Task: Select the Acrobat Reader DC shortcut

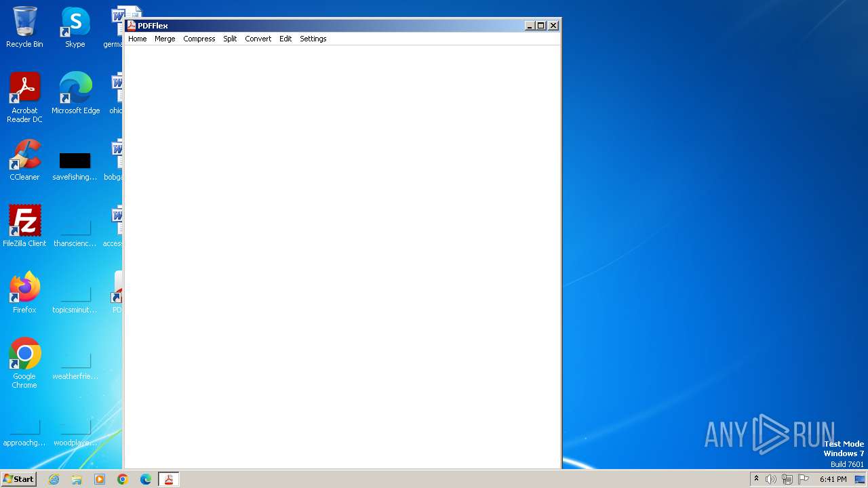Action: [24, 98]
